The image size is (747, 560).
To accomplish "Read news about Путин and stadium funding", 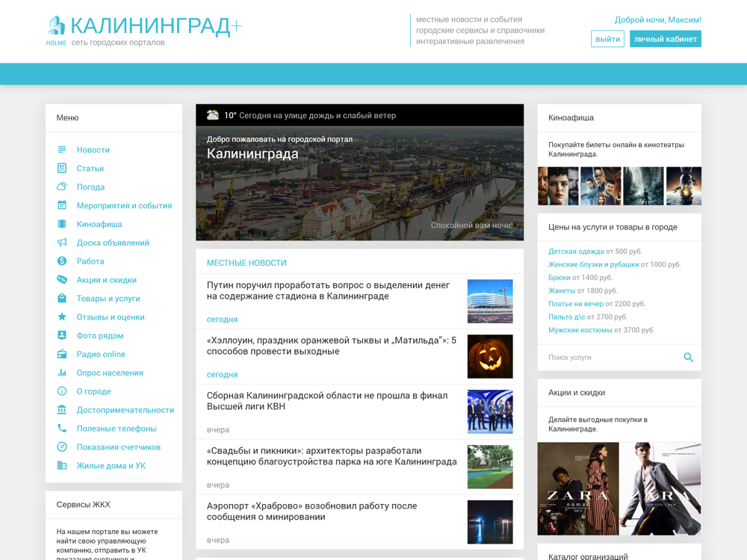I will coord(328,290).
